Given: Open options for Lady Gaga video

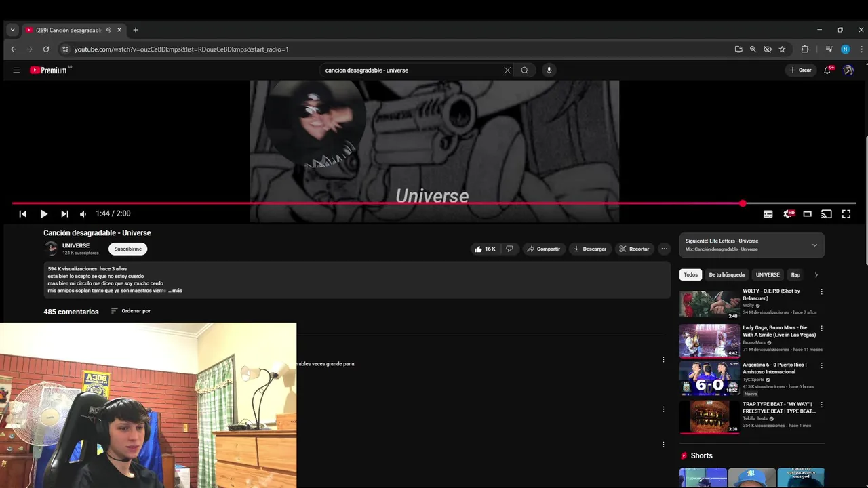Looking at the screenshot, I should [821, 329].
